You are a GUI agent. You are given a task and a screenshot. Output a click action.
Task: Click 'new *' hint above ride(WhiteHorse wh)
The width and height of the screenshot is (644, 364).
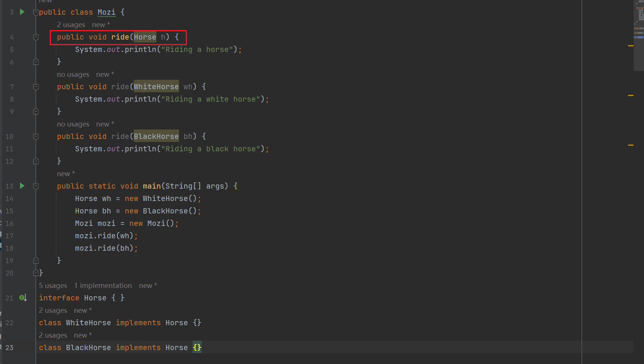(x=105, y=75)
